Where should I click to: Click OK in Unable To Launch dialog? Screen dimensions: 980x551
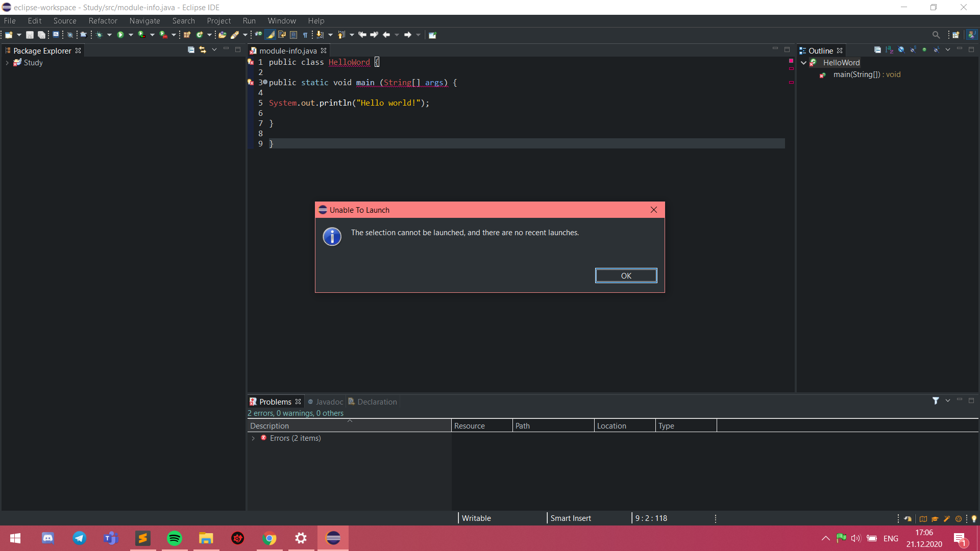(626, 275)
